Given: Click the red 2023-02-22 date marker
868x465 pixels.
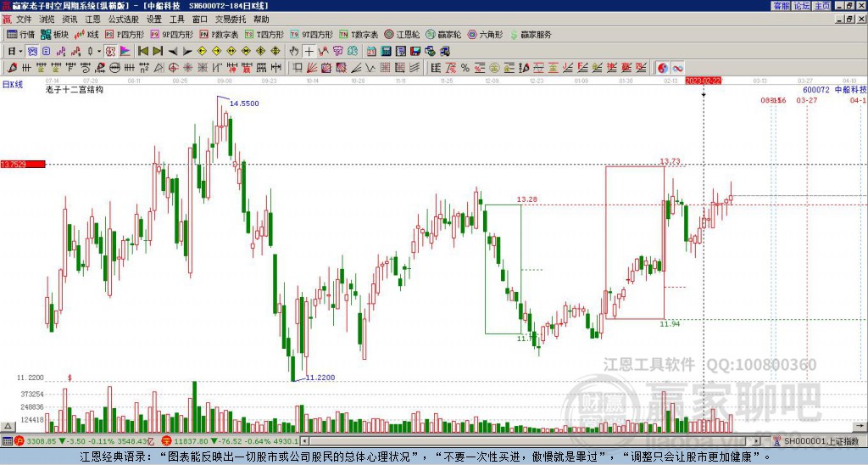Looking at the screenshot, I should pyautogui.click(x=704, y=81).
